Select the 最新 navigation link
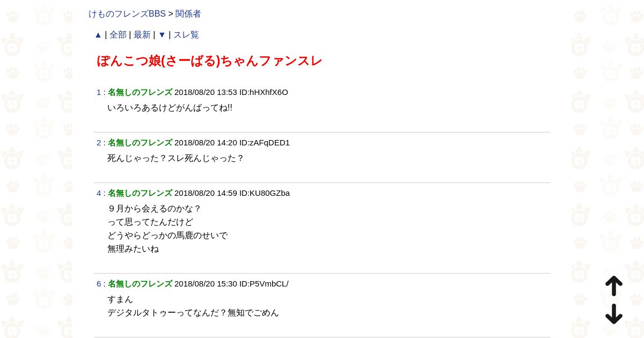Viewport: 644px width, 338px height. point(142,35)
